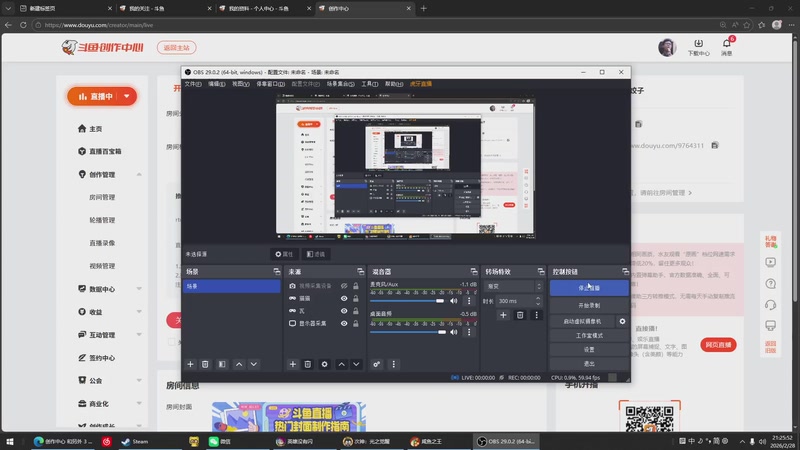Screen dimensions: 800x450
Task: Expand the 数据中心 sidebar section
Action: [x=139, y=289]
